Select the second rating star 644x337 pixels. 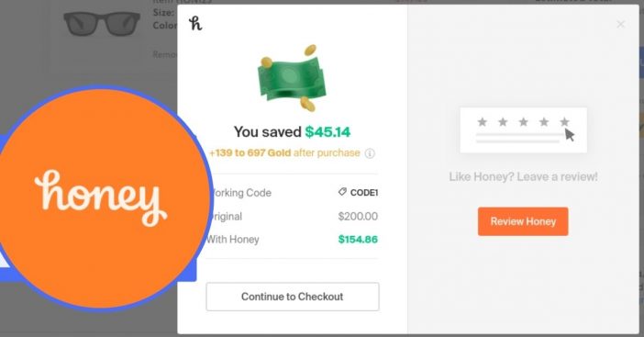503,121
